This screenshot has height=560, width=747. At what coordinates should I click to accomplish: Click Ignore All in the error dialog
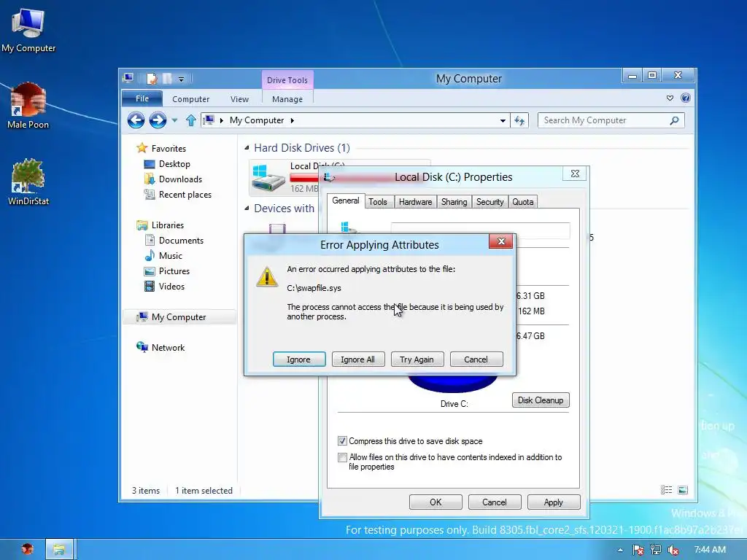point(357,359)
